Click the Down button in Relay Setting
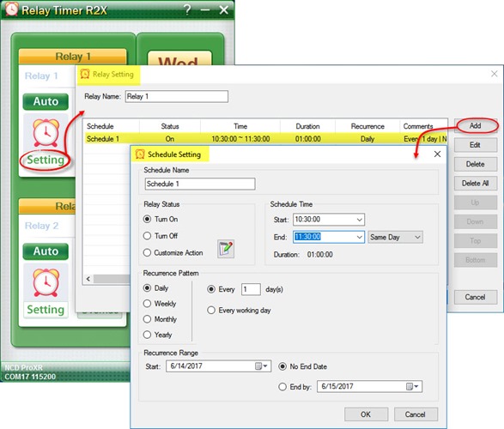Screen dimensions: 504x429 (476, 221)
